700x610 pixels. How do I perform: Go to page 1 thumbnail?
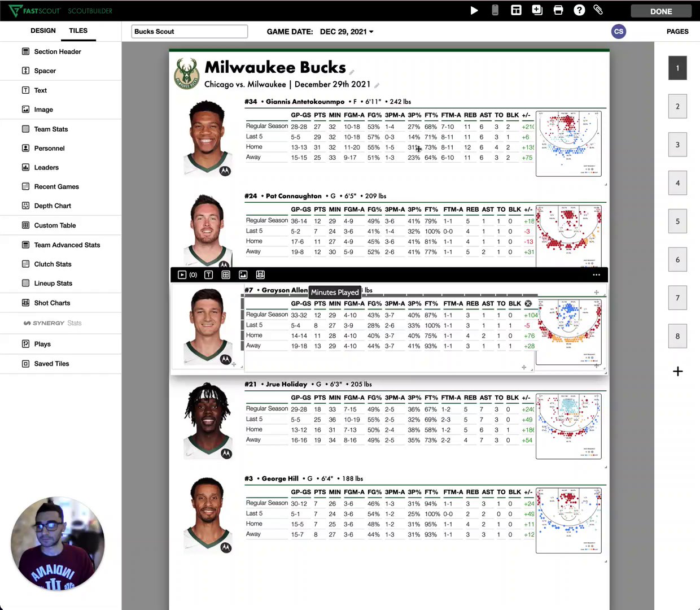(677, 68)
